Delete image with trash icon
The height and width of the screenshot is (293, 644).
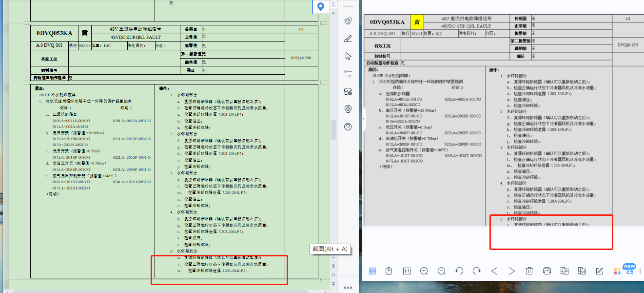click(x=529, y=271)
